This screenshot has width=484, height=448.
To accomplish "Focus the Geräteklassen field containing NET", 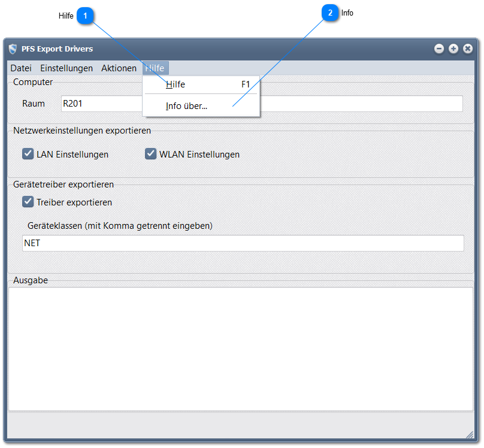I will pyautogui.click(x=243, y=243).
